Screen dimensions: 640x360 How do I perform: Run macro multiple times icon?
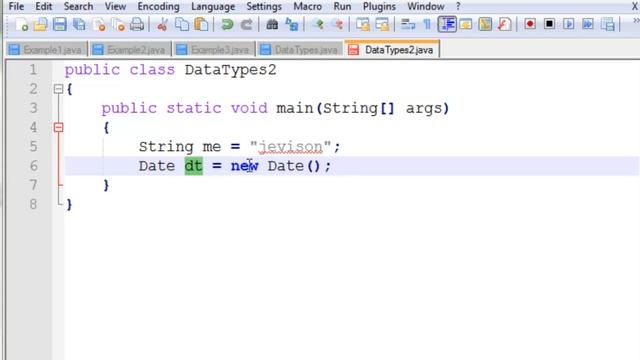coord(588,24)
